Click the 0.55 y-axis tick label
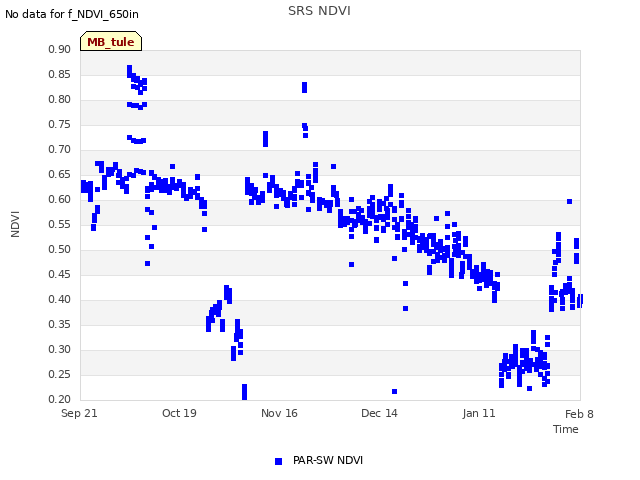The height and width of the screenshot is (480, 640). (59, 224)
